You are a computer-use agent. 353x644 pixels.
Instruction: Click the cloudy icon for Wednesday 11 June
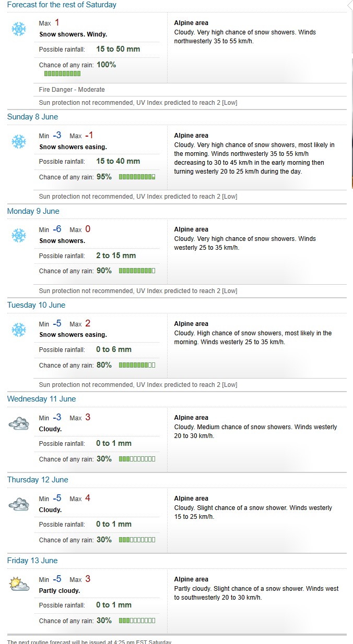(x=19, y=423)
